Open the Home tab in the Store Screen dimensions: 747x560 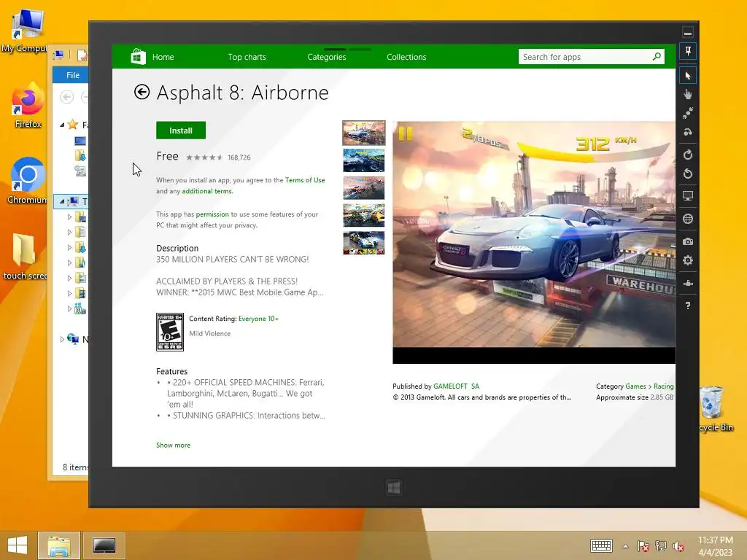point(163,57)
